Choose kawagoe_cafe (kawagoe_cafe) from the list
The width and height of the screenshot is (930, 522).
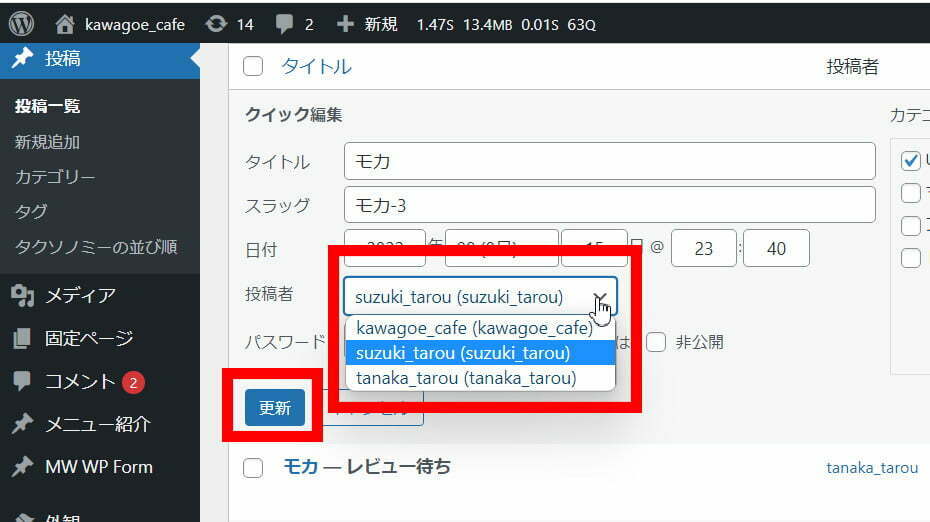[480, 328]
